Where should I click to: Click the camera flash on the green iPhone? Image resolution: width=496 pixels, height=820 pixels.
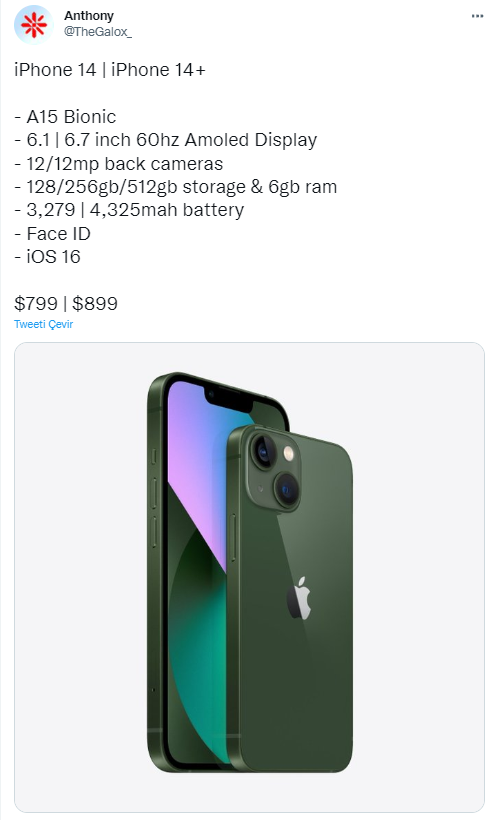pos(288,453)
